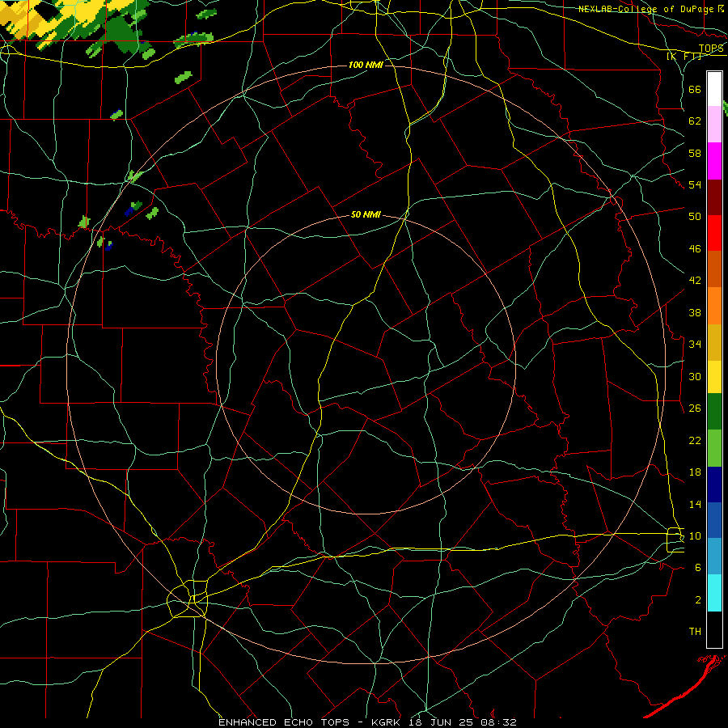Click the 50 NMI range ring label
This screenshot has height=728, width=728.
tap(366, 214)
